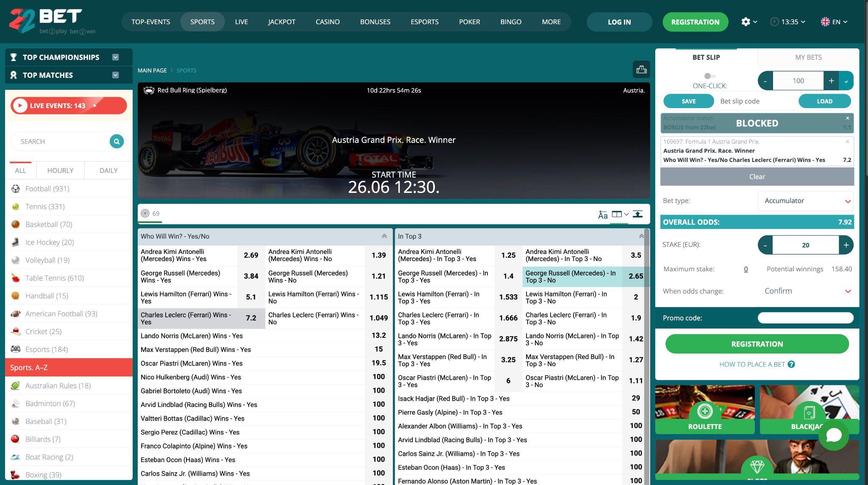Open the Casino menu item
The image size is (868, 485).
(328, 22)
